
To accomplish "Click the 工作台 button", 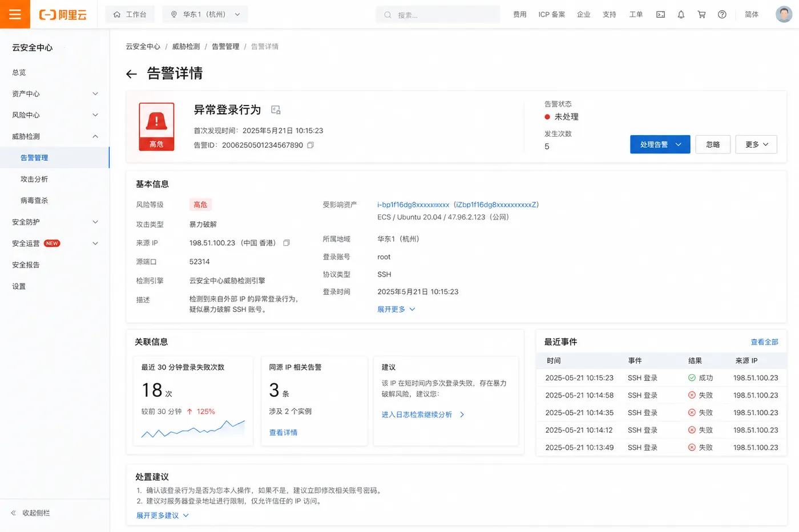I will 130,15.
